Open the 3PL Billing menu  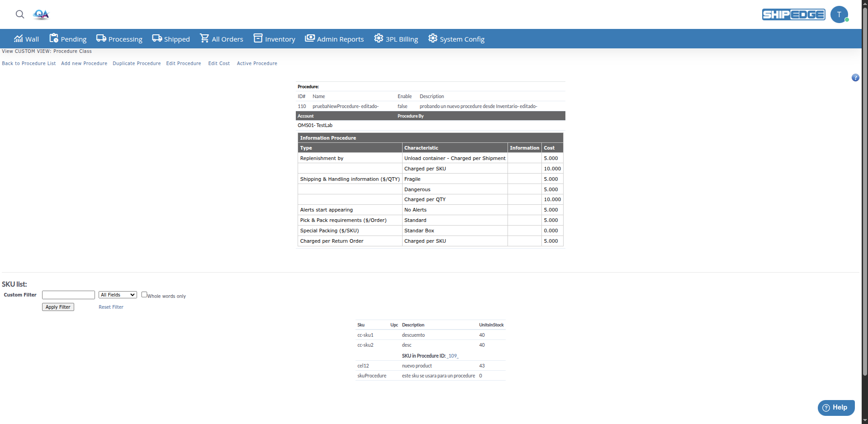(x=396, y=39)
